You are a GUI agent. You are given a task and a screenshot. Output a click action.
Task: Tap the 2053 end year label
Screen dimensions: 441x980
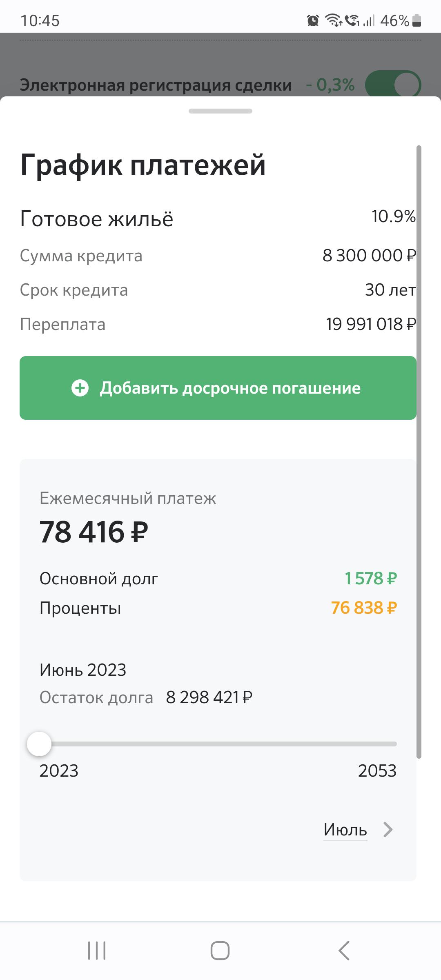[377, 771]
